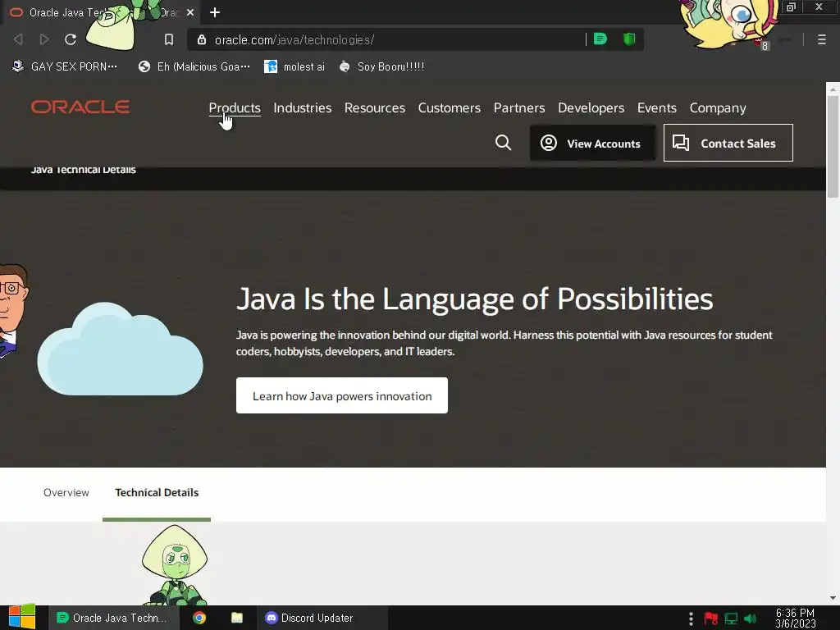Click Learn how Java powers innovation
This screenshot has height=630, width=840.
tap(342, 395)
